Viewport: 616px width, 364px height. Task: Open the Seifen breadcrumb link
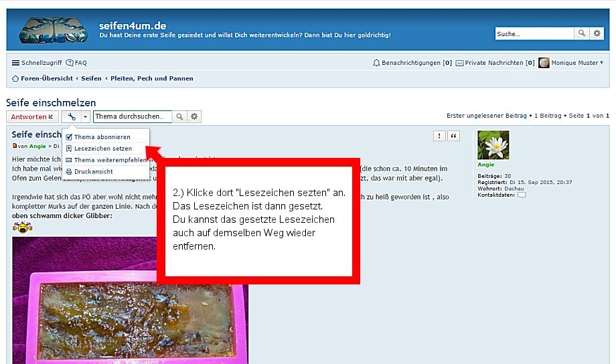point(91,78)
